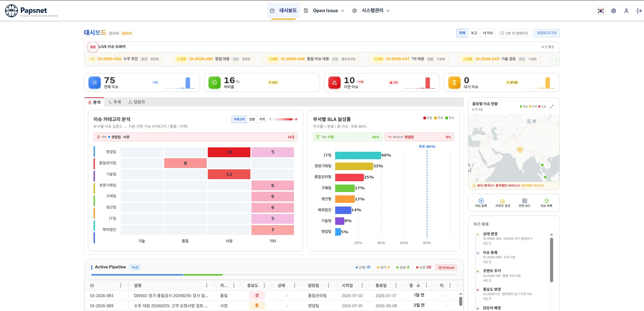
Task: Click heatmap cell 14 for 영업팀
Action: (229, 152)
